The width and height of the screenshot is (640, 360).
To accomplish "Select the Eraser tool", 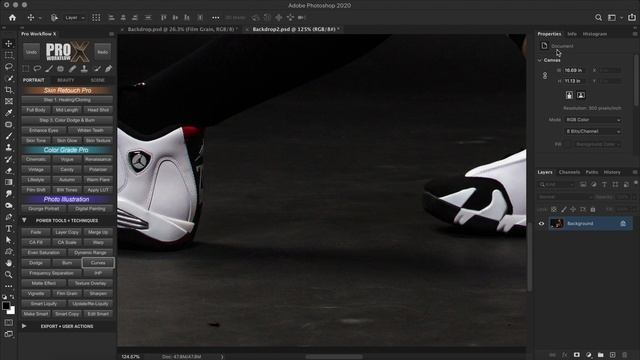I will click(9, 171).
